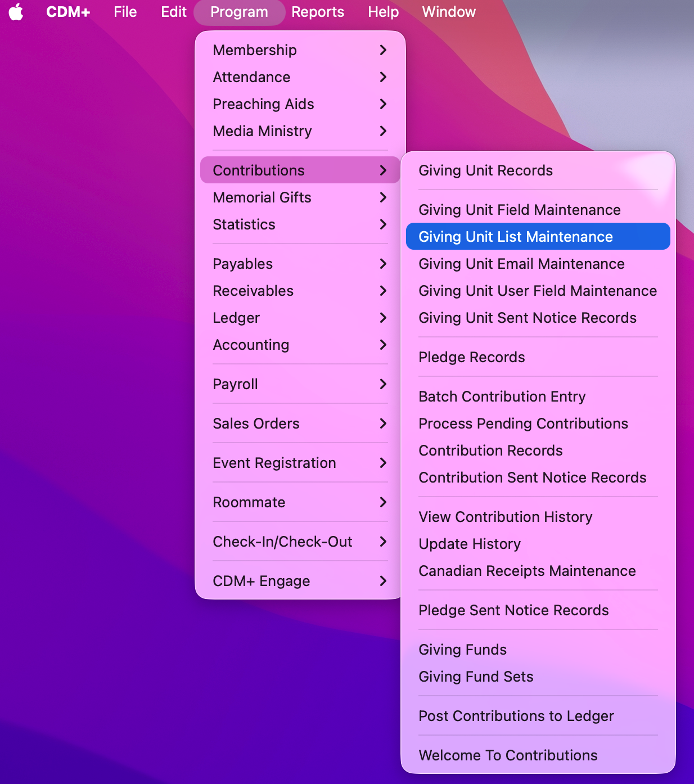The width and height of the screenshot is (694, 784).
Task: Open the CDM+ application menu
Action: click(x=68, y=12)
